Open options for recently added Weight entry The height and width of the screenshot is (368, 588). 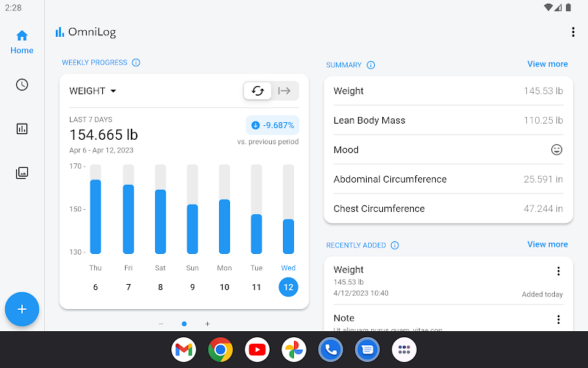[559, 271]
